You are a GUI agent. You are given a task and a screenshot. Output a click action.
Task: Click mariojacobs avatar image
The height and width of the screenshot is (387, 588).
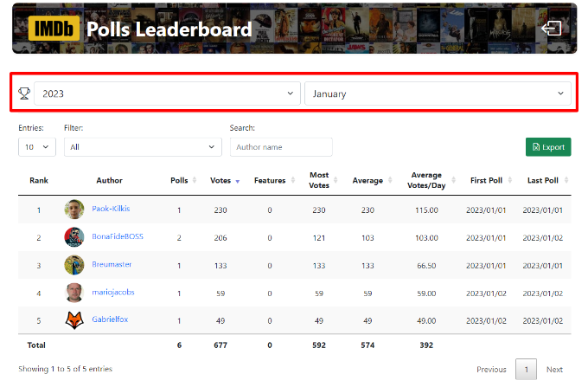click(73, 293)
